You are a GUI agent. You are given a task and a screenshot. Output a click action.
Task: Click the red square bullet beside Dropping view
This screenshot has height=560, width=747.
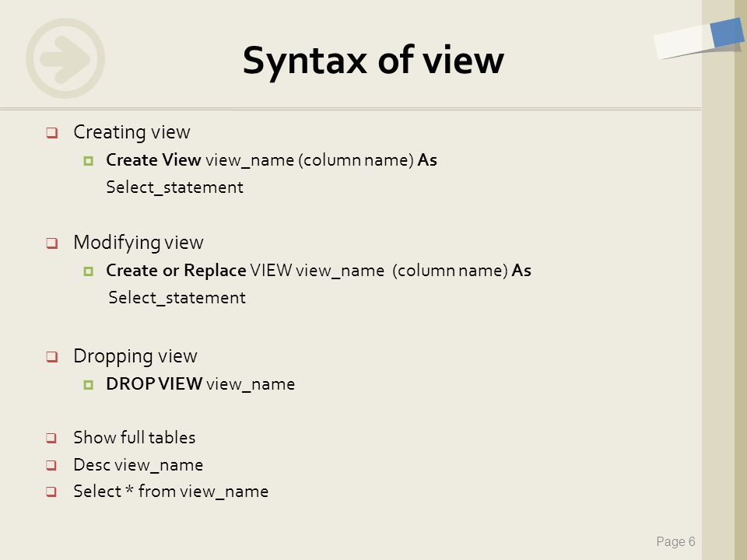click(52, 357)
